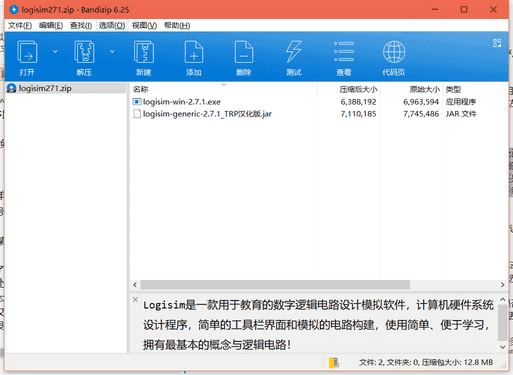The width and height of the screenshot is (513, 375).
Task: Click the grid icon at toolbar right
Action: [x=497, y=43]
